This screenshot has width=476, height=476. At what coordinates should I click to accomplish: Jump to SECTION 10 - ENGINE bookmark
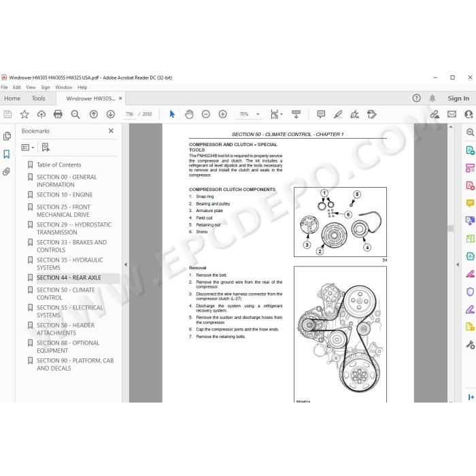tap(65, 195)
